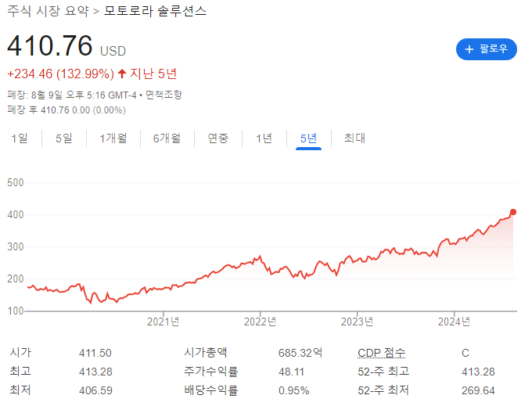Switch to the 1개월 range tab

(x=113, y=138)
